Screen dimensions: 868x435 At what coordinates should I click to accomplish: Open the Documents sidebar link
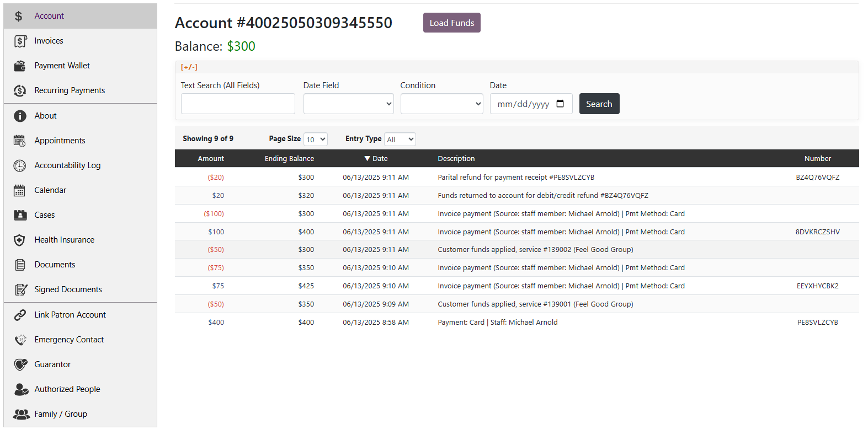80,265
